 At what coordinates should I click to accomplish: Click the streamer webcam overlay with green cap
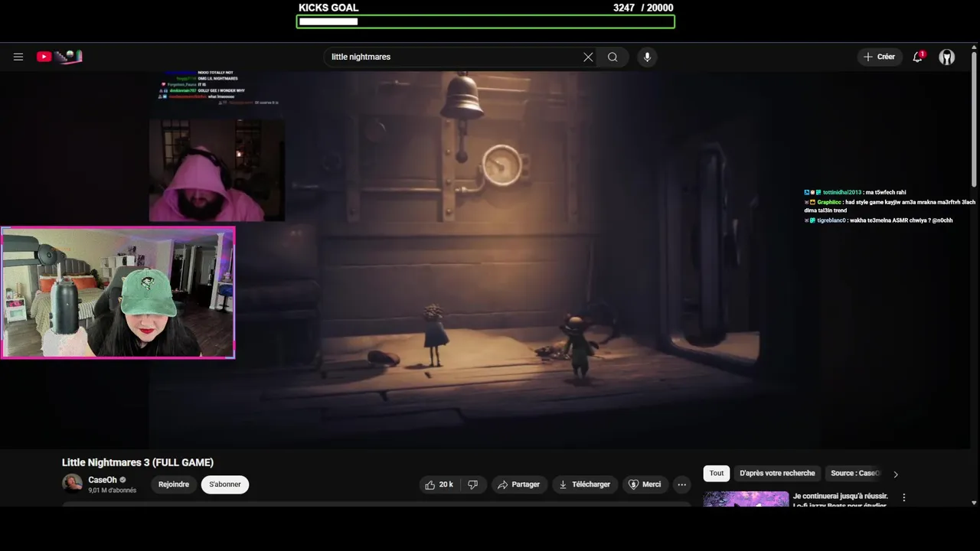tap(118, 292)
